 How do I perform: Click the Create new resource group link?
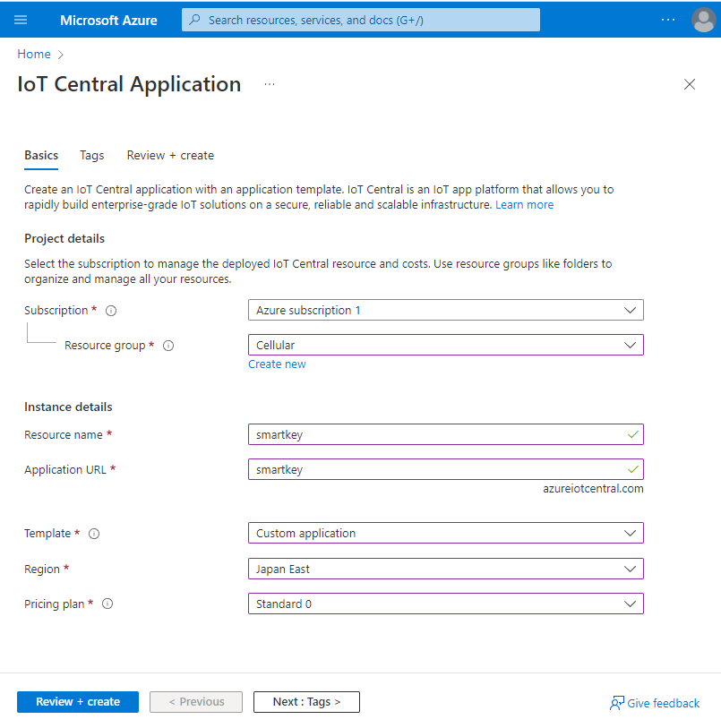(277, 364)
